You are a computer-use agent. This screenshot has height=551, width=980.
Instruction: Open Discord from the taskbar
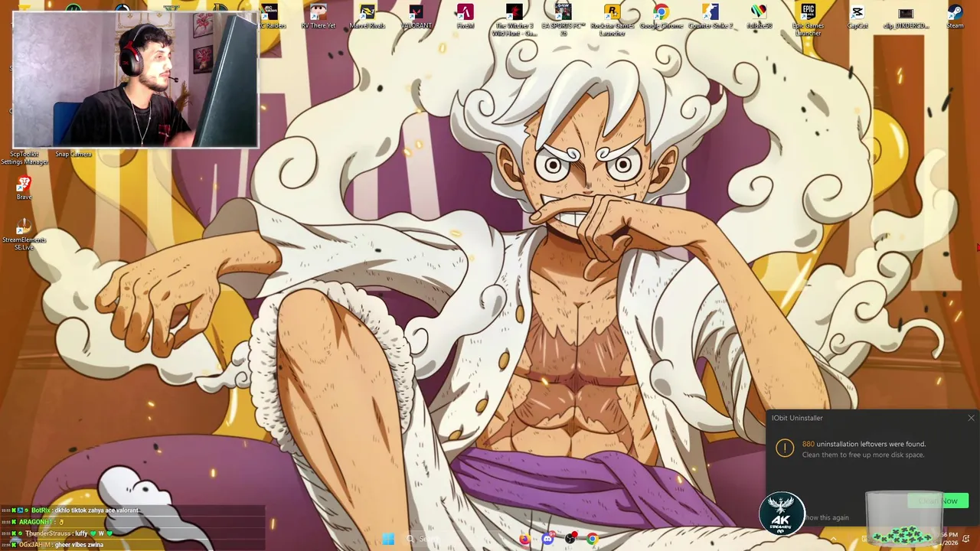[x=547, y=540]
